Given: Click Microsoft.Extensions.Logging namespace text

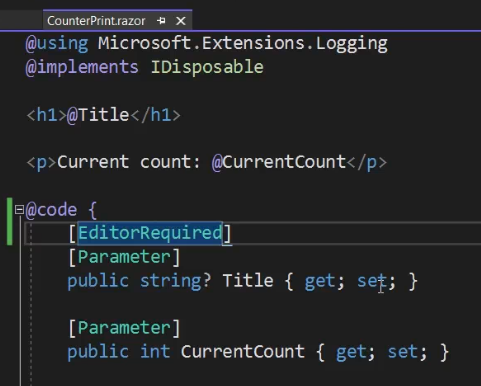Looking at the screenshot, I should point(243,44).
